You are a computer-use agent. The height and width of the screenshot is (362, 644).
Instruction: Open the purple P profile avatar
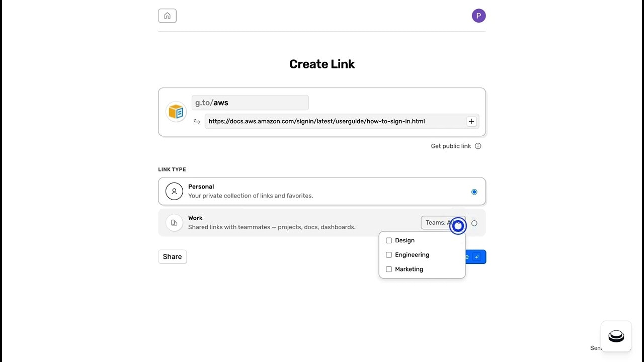(x=478, y=16)
